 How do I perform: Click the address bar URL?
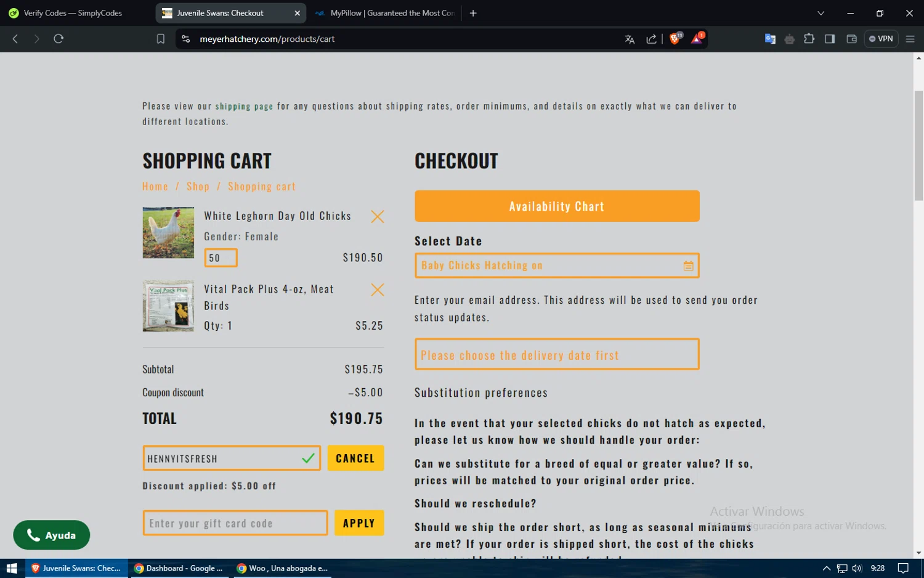[267, 39]
